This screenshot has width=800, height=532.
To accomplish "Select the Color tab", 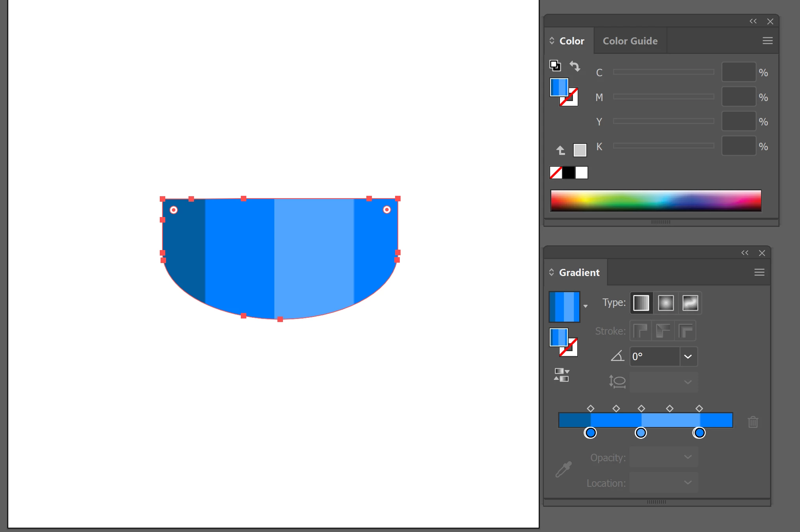I will 571,41.
